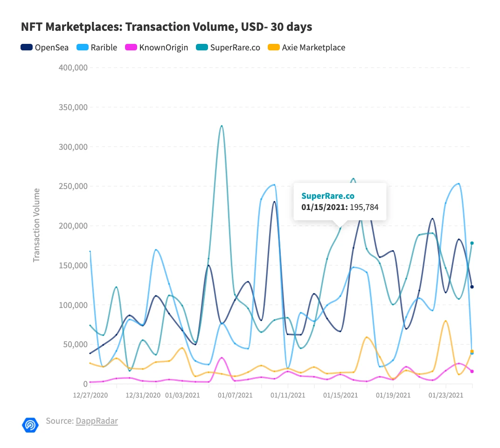Click the magenta KnownOrigin legend swatch

131,47
